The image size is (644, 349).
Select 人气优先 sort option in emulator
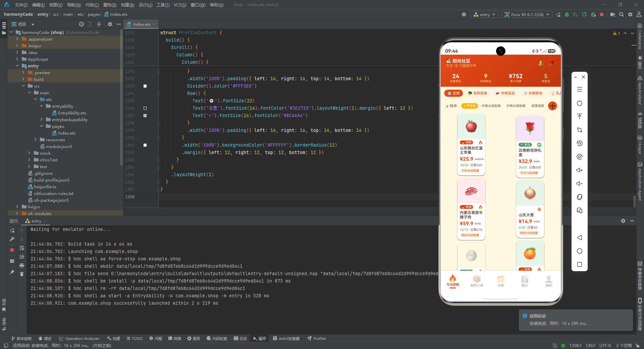click(x=469, y=106)
